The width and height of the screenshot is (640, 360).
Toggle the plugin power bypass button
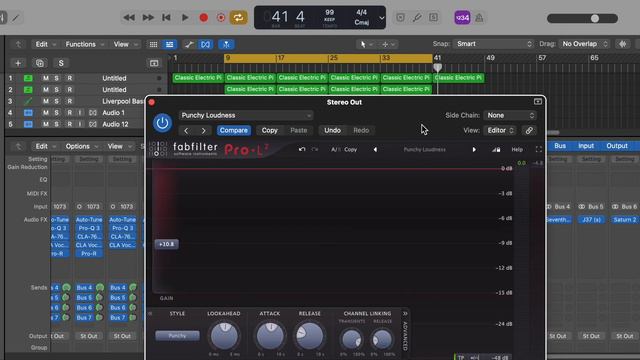tap(162, 123)
